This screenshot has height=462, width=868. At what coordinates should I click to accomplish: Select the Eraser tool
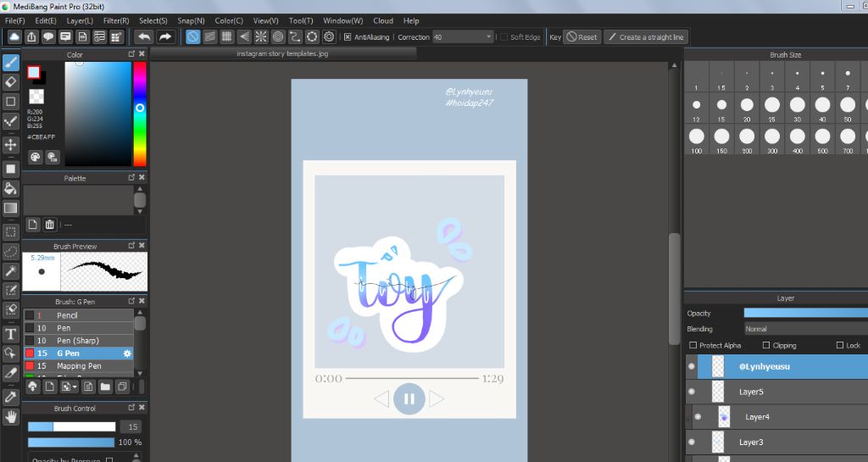(x=10, y=82)
